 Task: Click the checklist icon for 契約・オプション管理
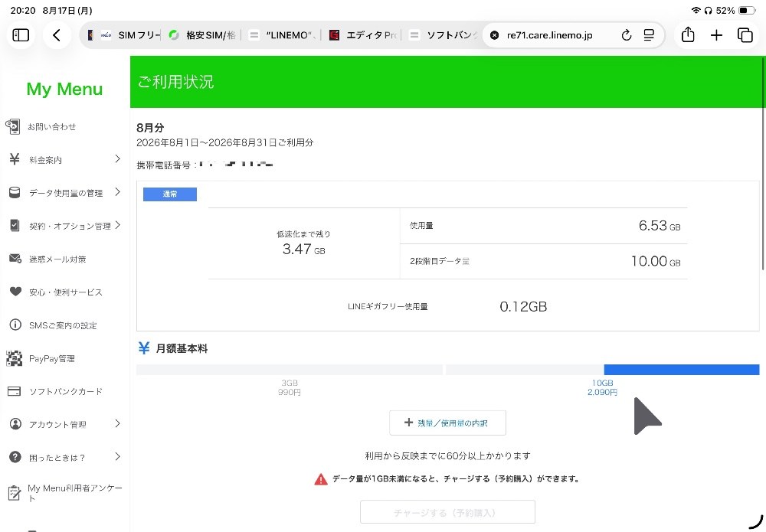tap(15, 226)
